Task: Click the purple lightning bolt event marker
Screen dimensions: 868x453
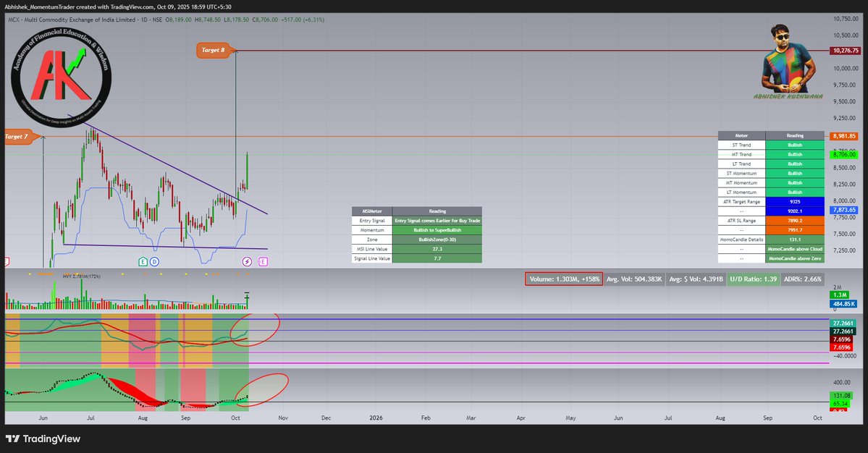Action: point(248,262)
